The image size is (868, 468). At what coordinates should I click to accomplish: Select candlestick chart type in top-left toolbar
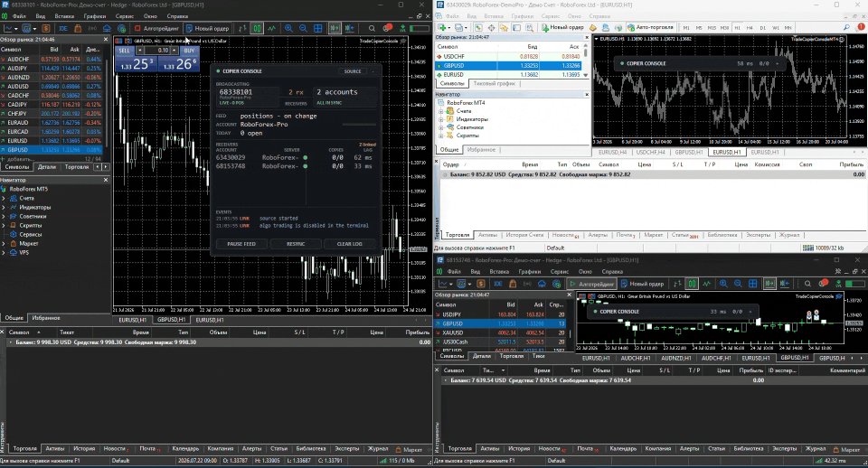click(257, 28)
